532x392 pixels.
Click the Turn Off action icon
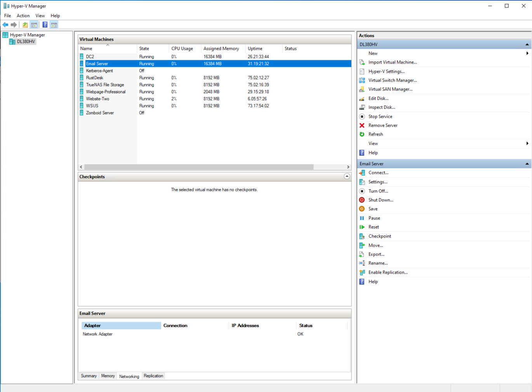click(362, 191)
